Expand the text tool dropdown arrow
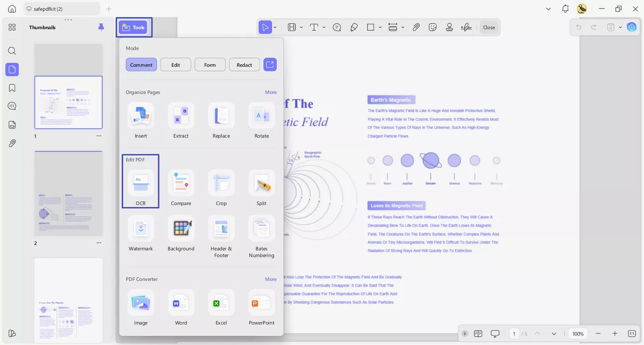The image size is (644, 345). pos(324,27)
